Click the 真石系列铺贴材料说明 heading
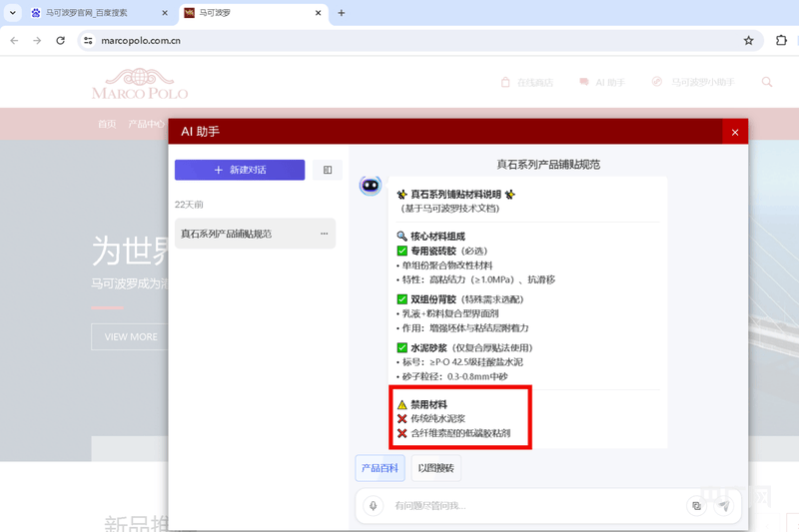799x532 pixels. (x=456, y=194)
